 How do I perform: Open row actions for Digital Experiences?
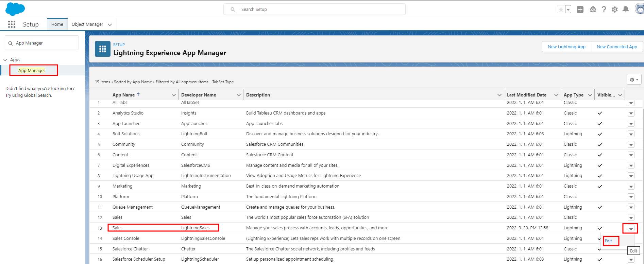coord(631,165)
